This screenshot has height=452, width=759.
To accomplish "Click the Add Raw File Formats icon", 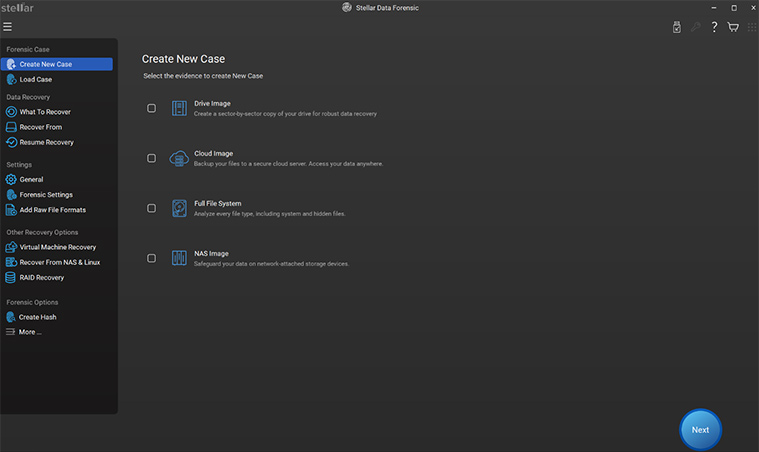I will click(x=11, y=210).
